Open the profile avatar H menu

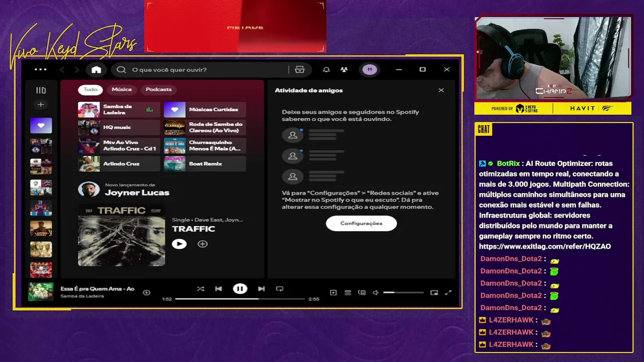(x=370, y=69)
